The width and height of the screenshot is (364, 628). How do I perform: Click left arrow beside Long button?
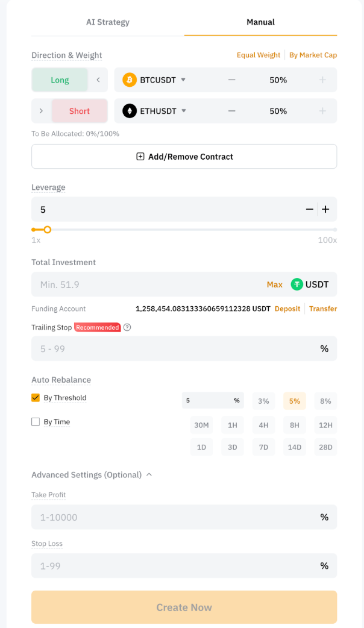[98, 80]
